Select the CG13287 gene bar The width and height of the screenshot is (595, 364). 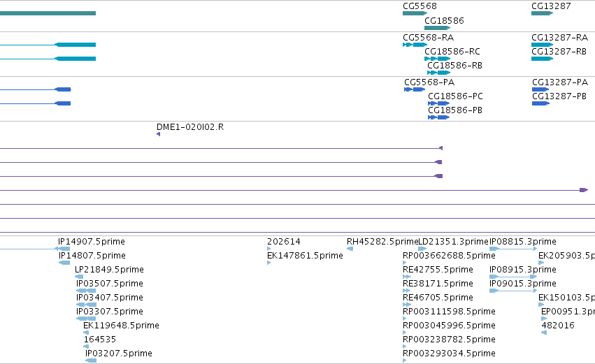point(543,13)
